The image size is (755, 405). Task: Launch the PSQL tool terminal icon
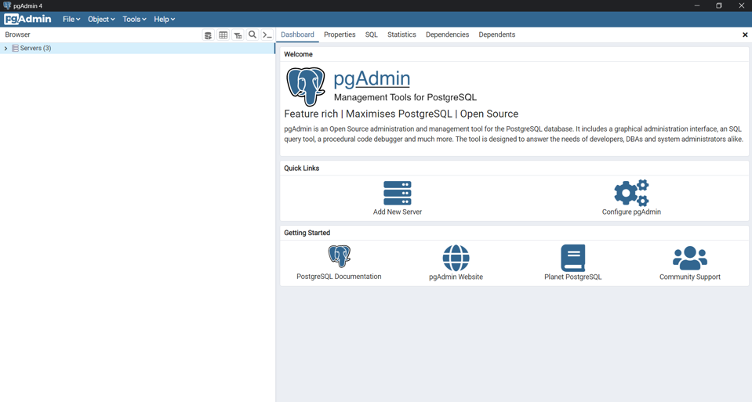click(x=267, y=35)
